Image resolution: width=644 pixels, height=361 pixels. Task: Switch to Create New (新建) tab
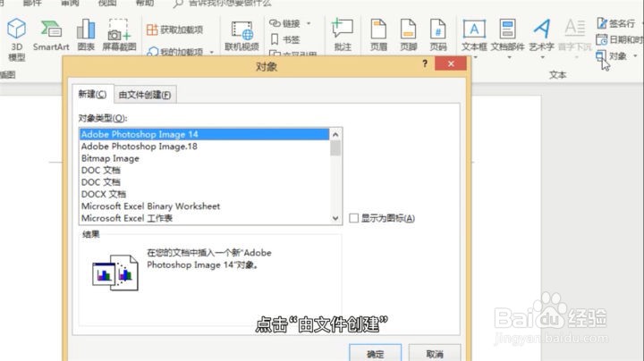tap(92, 95)
